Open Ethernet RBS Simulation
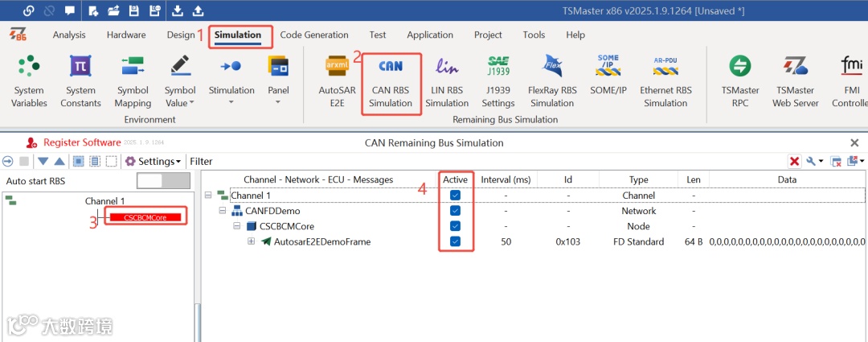The image size is (868, 342). tap(665, 81)
